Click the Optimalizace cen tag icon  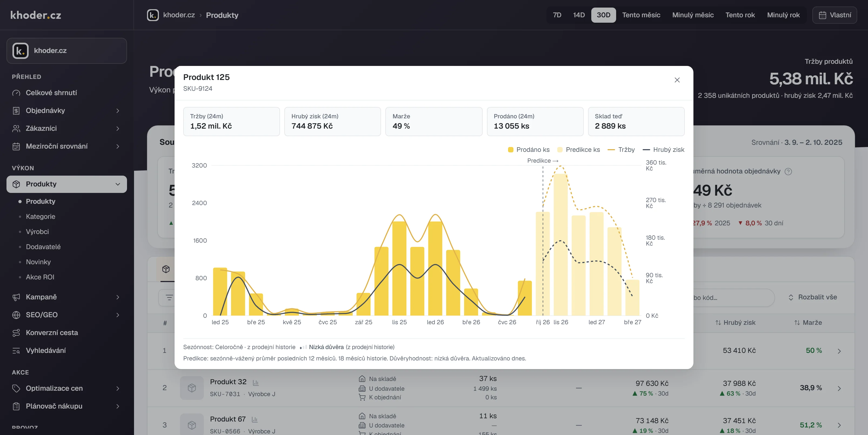tap(16, 388)
